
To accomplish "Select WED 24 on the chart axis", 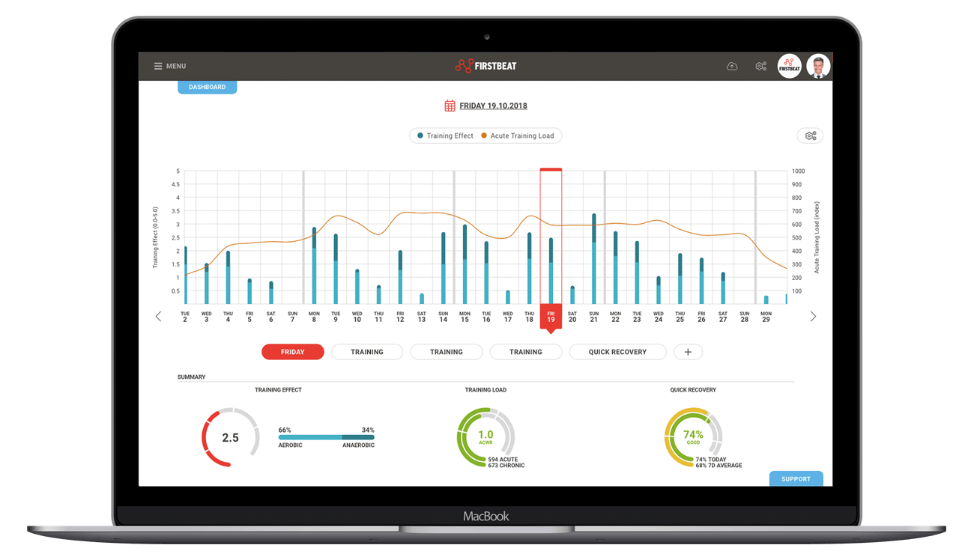I will [659, 317].
